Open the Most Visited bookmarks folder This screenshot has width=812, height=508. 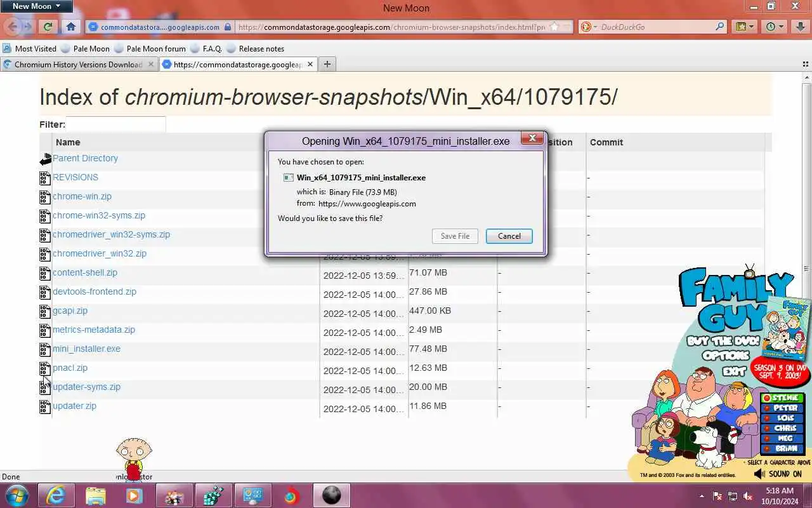pyautogui.click(x=29, y=48)
